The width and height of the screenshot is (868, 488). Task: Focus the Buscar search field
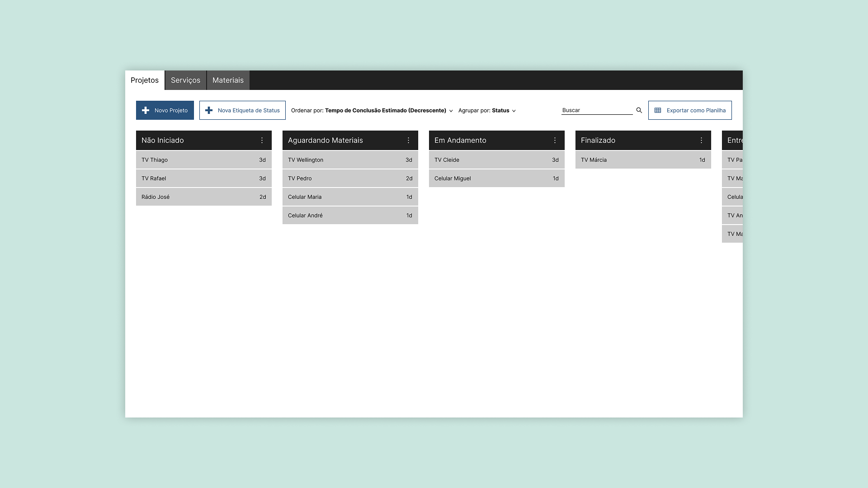[x=597, y=110]
